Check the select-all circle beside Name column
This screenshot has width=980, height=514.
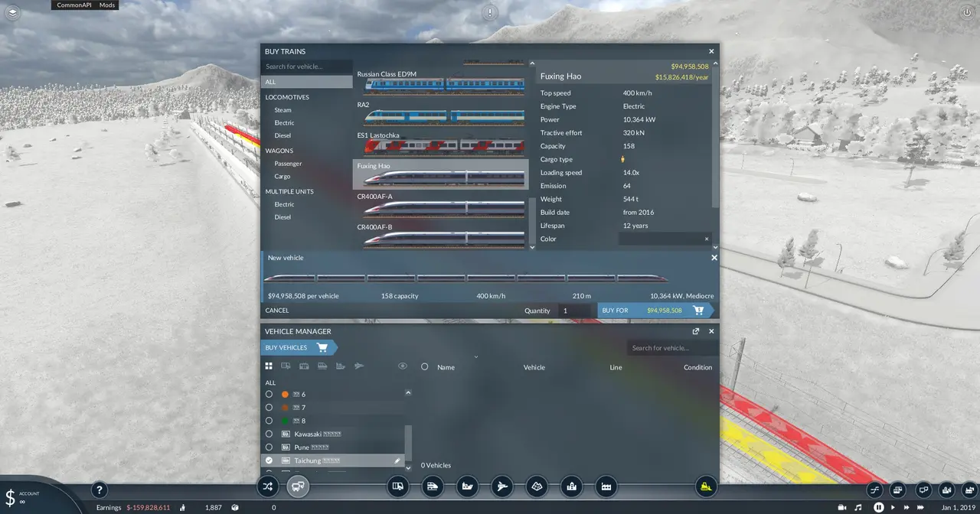tap(425, 367)
